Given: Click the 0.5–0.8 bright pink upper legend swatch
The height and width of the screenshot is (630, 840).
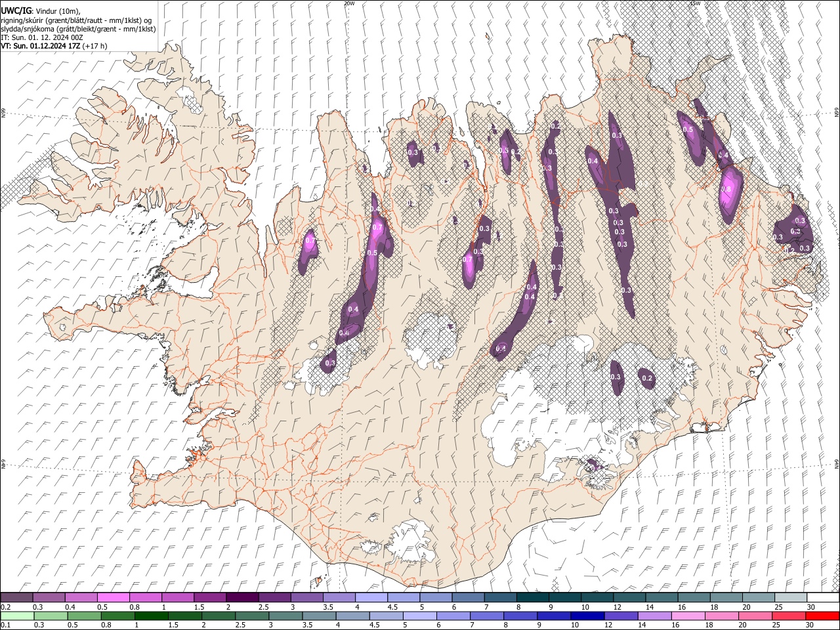Looking at the screenshot, I should pos(114,597).
